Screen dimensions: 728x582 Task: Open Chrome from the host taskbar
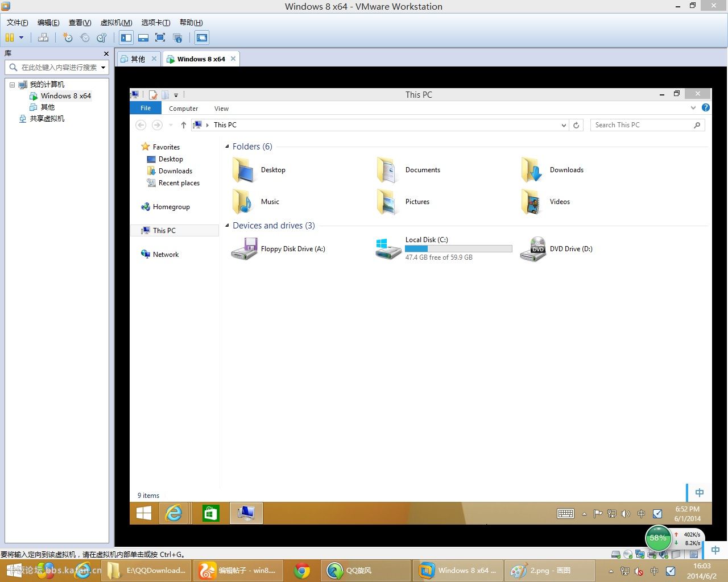tap(302, 571)
